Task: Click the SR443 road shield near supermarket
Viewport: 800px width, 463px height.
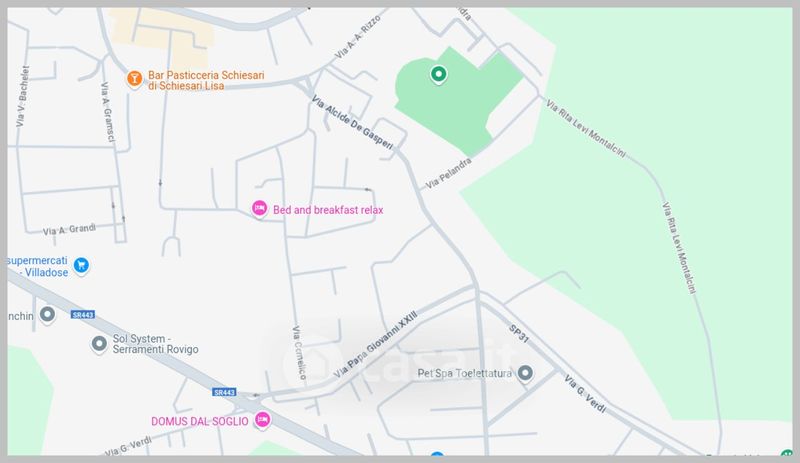Action: [83, 315]
